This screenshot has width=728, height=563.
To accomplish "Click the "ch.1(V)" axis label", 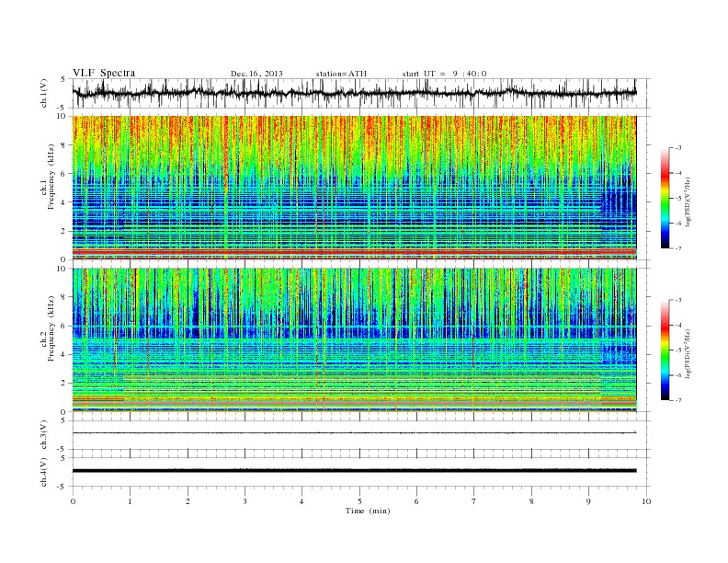I will click(x=44, y=93).
